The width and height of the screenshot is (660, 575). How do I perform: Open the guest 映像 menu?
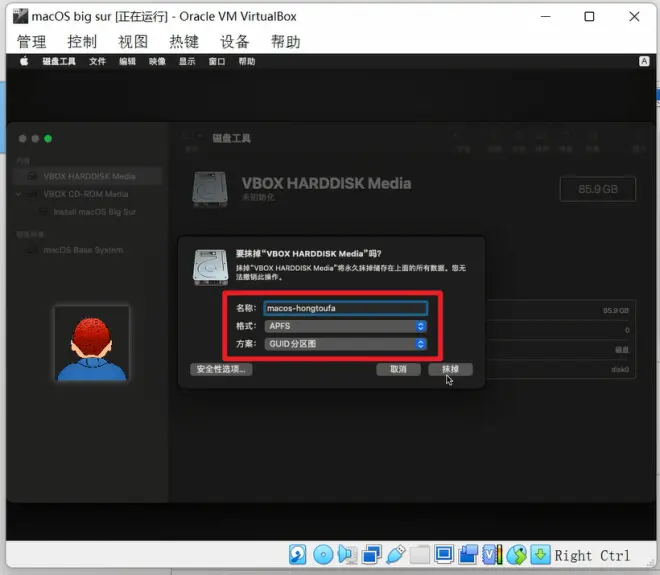pyautogui.click(x=157, y=61)
